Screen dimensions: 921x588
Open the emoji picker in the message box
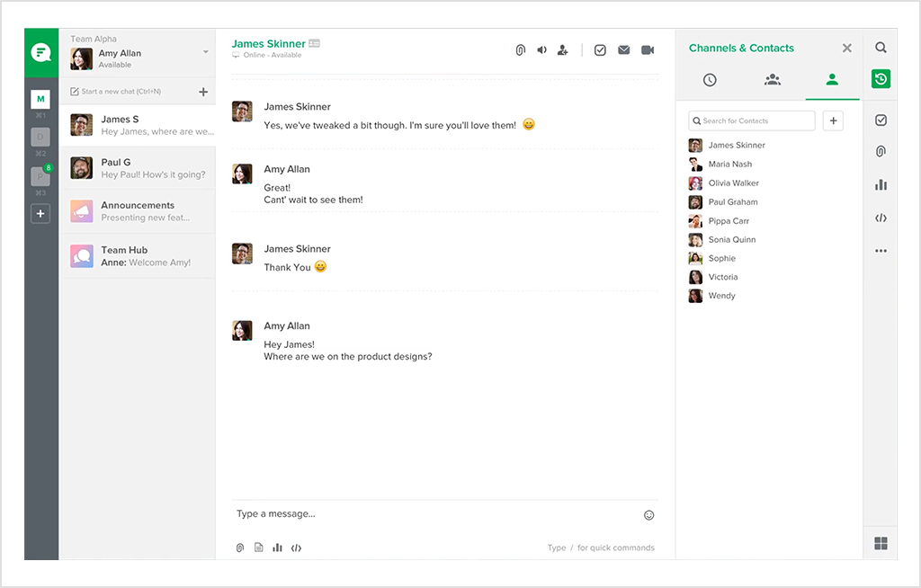point(648,514)
